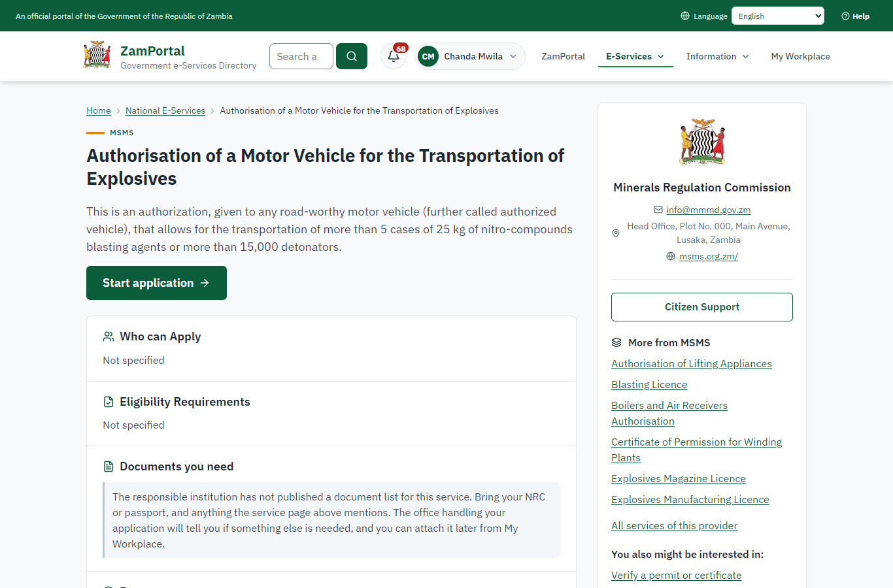Click the checklist icon beside Eligibility Requirements

tap(109, 402)
